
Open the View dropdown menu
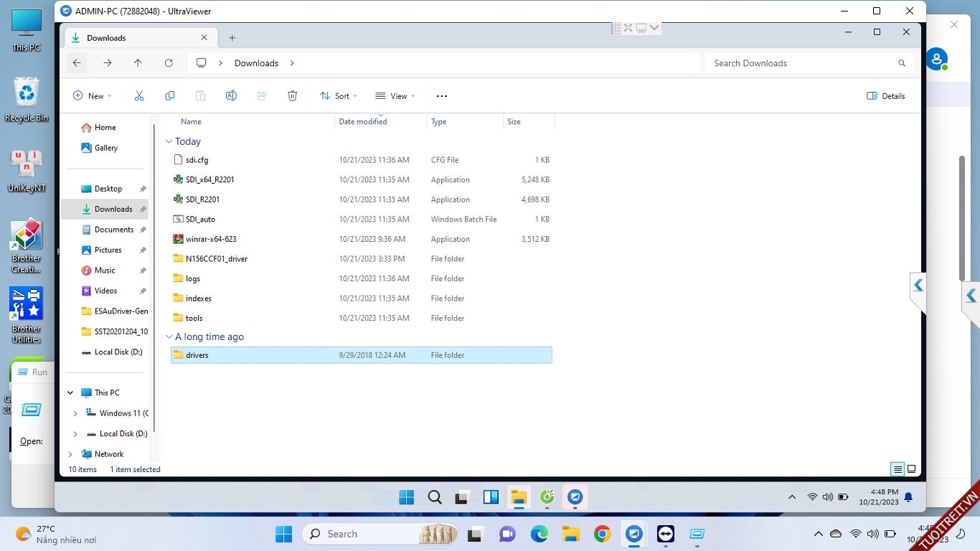pos(395,96)
